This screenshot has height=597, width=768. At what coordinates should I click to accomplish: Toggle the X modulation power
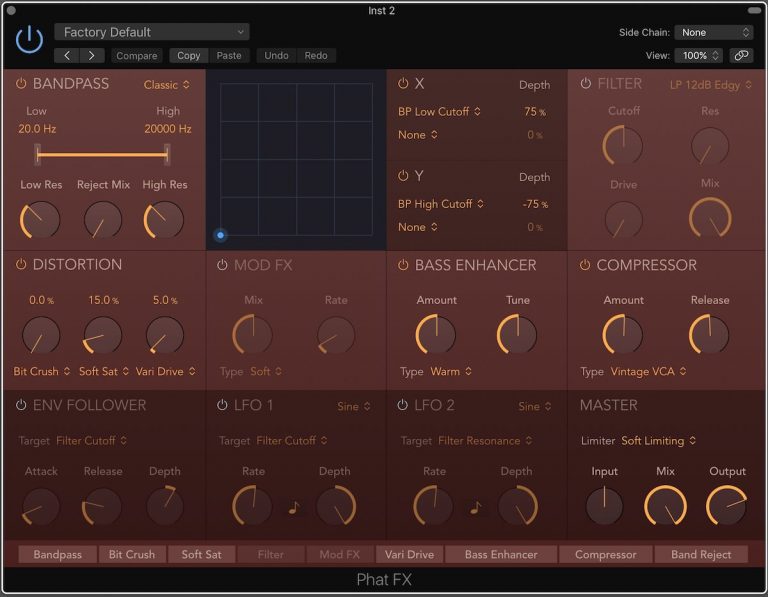[403, 83]
